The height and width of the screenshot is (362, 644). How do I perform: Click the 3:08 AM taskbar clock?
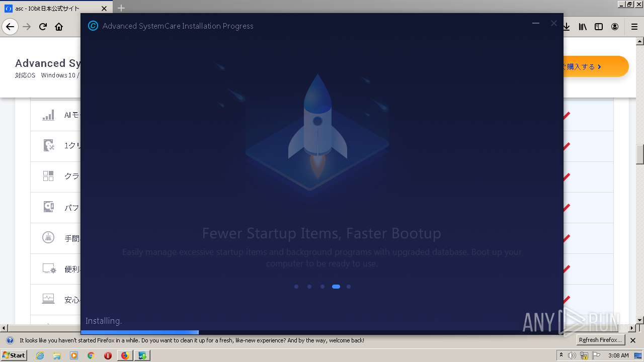(618, 355)
